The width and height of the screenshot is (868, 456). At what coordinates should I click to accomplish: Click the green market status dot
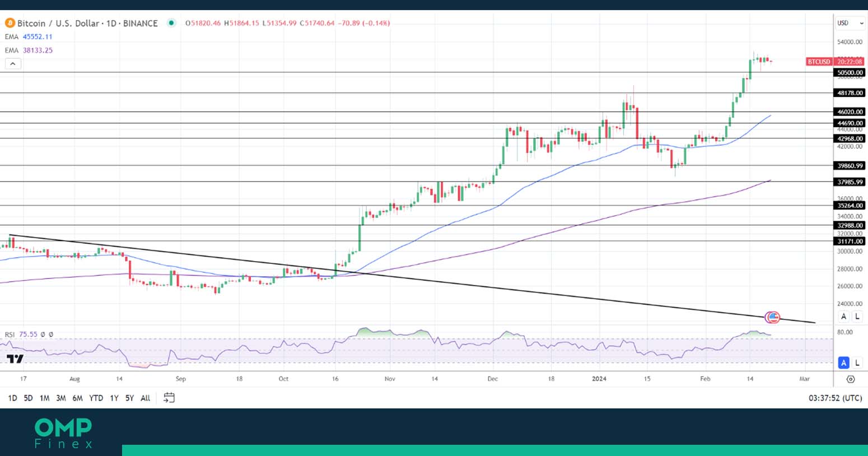click(171, 23)
